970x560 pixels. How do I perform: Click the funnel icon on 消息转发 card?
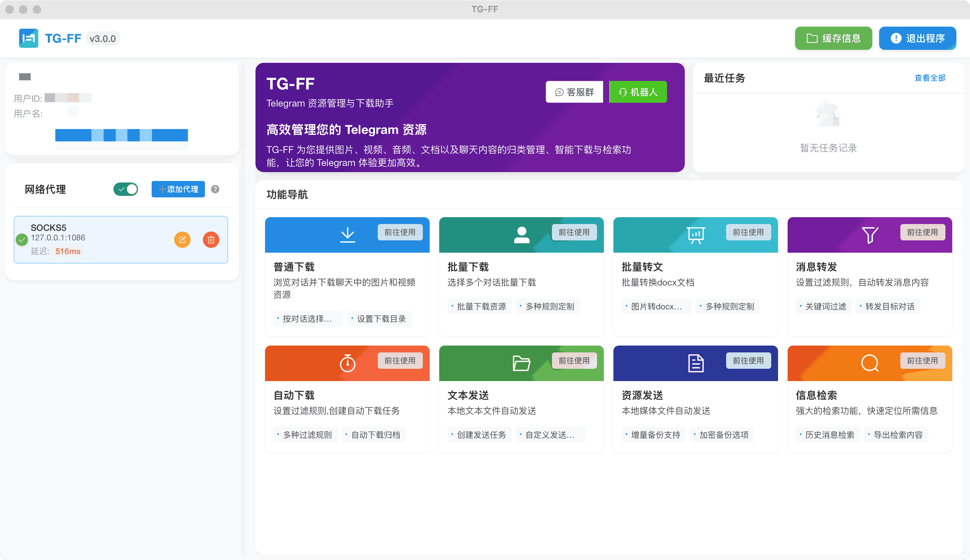pyautogui.click(x=870, y=235)
